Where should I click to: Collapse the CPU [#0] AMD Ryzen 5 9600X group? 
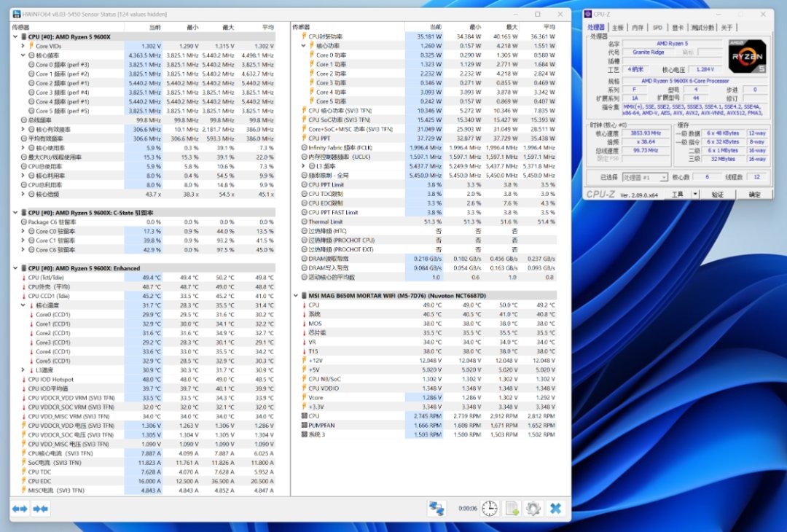[x=15, y=36]
